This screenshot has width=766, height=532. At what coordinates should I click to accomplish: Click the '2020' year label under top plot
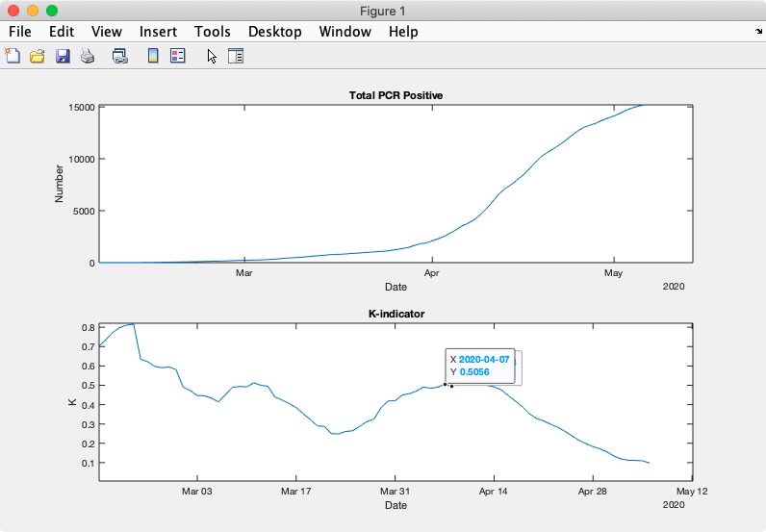[x=674, y=287]
